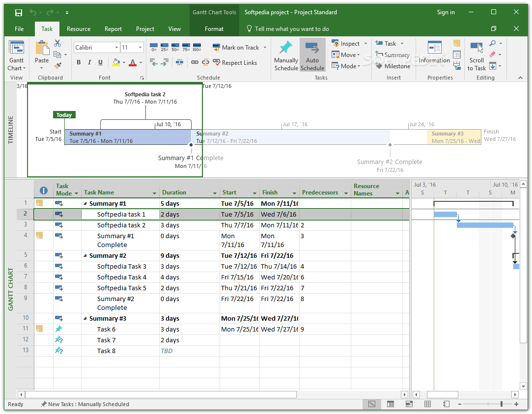Set task to 100% complete
Screen dimensions: 532x414
click(x=197, y=47)
